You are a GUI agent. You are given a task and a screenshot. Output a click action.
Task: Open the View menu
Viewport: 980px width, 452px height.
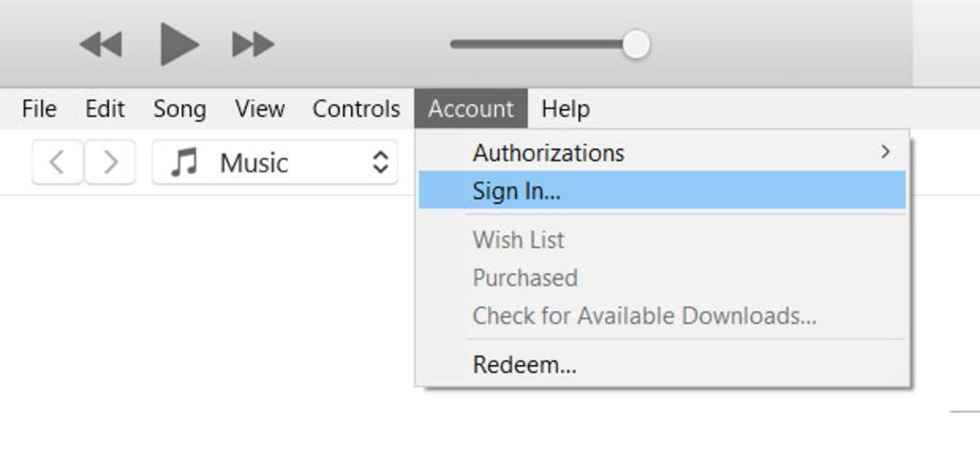[260, 109]
